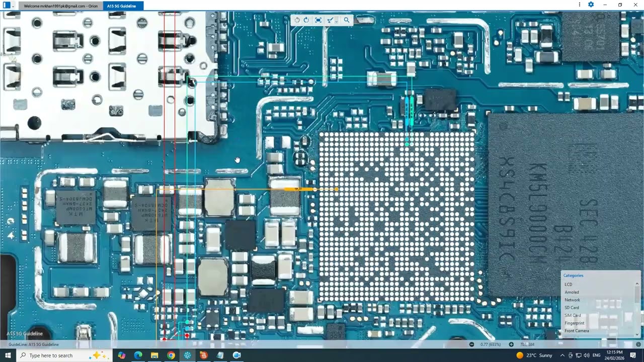This screenshot has height=362, width=644.
Task: Collapse Categories with the top chevron
Action: (x=636, y=283)
